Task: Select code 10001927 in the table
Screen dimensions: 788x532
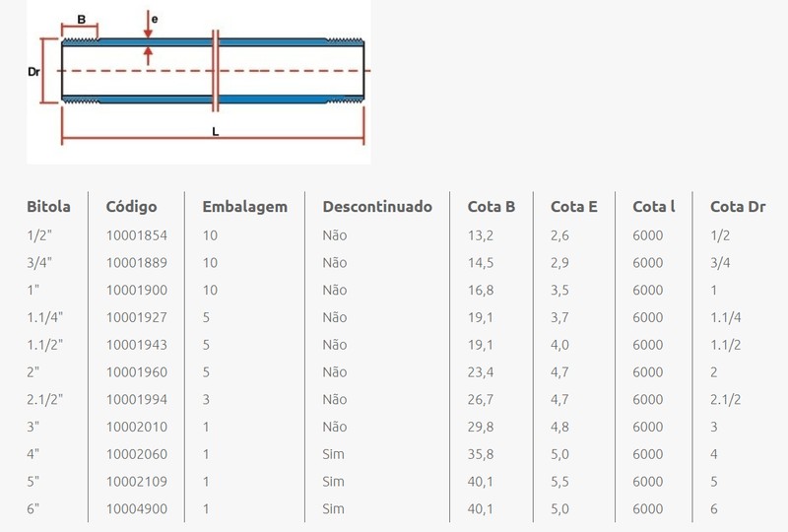Action: [136, 317]
